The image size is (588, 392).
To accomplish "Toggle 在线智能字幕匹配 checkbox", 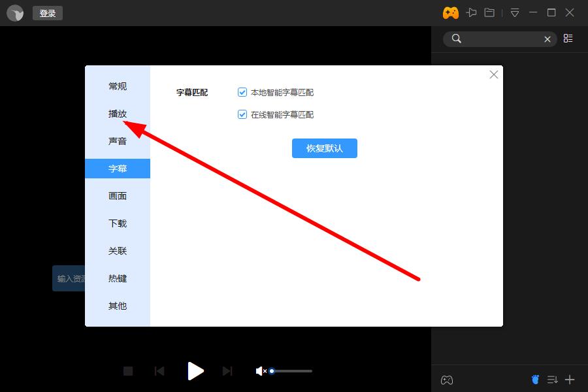I will (x=242, y=114).
